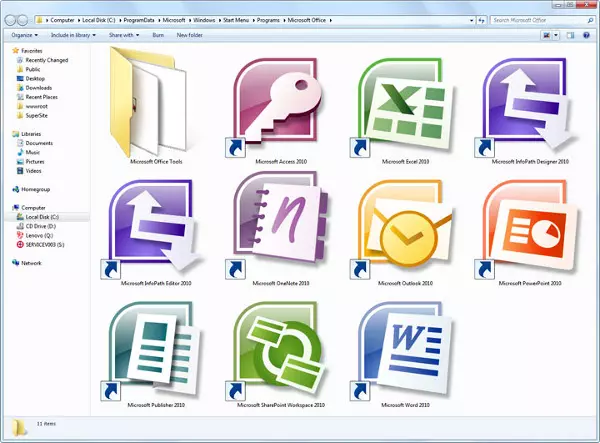Click the Burn toolbar button
The width and height of the screenshot is (600, 443).
pyautogui.click(x=158, y=35)
